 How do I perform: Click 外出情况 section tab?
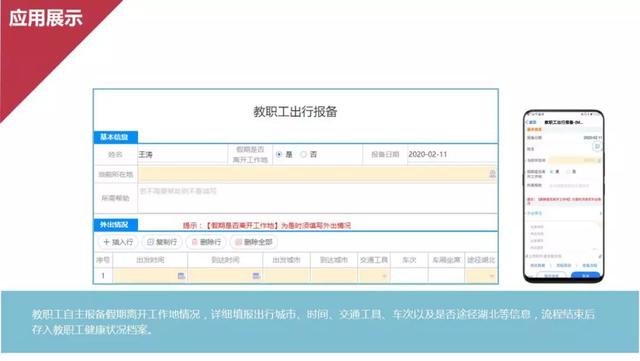115,225
